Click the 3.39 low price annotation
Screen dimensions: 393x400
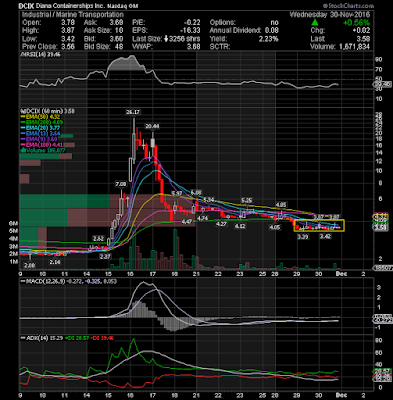(x=303, y=237)
